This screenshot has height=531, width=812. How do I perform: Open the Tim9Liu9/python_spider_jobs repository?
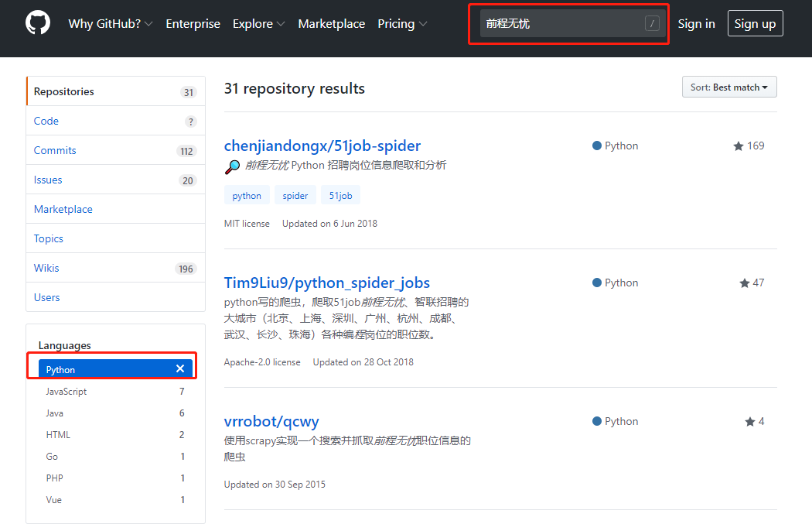327,283
